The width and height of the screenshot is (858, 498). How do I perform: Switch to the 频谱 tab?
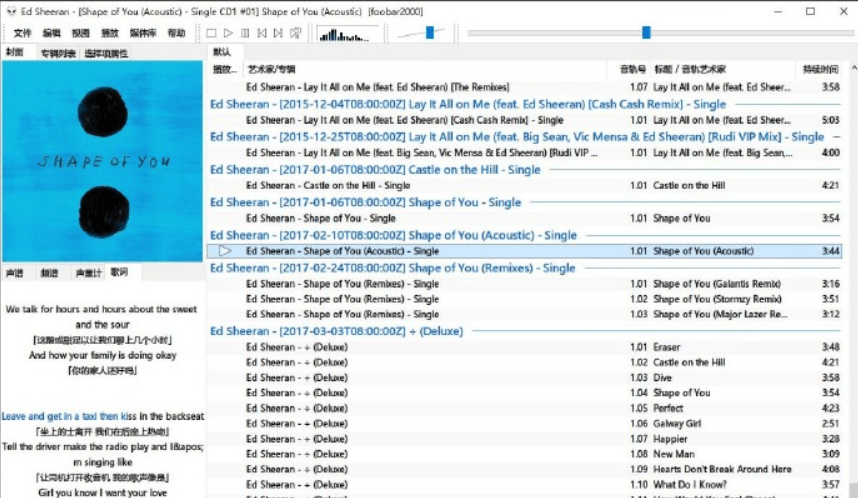[49, 273]
